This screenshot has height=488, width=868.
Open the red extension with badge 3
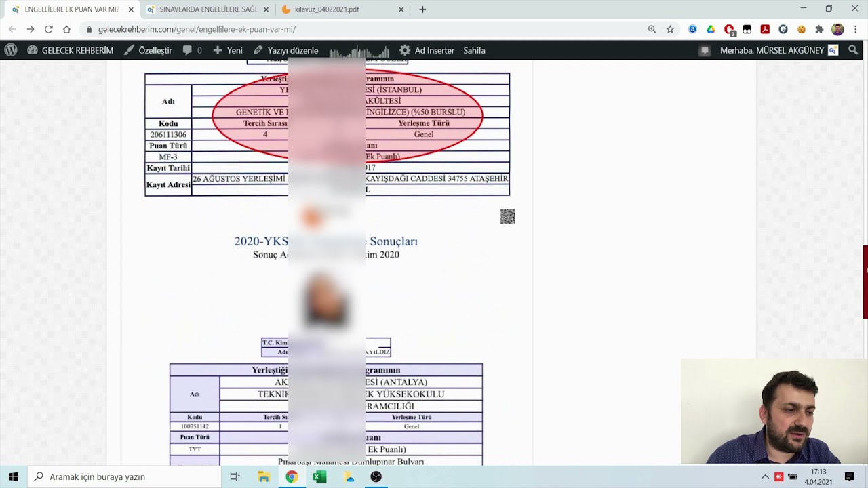coord(729,30)
